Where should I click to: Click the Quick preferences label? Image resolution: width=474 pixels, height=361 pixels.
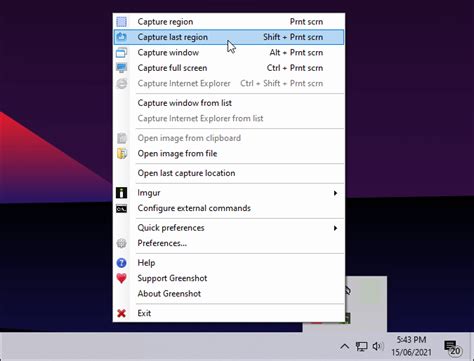coord(171,228)
